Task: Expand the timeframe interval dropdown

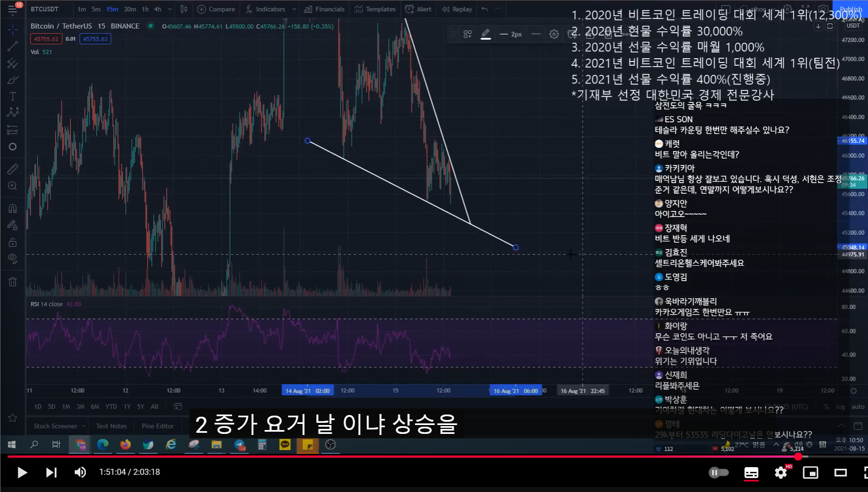Action: click(x=170, y=9)
